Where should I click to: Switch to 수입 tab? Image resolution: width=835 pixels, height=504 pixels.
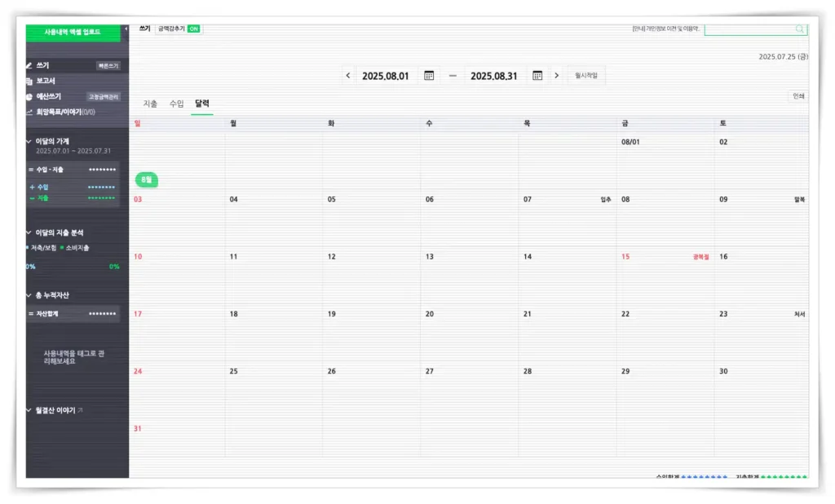[x=176, y=104]
